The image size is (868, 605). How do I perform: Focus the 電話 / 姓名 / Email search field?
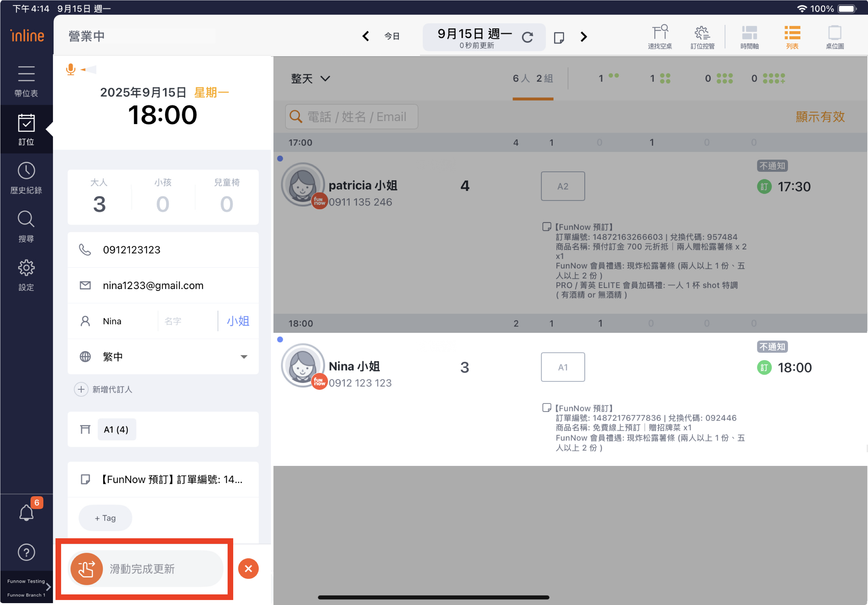(x=352, y=116)
